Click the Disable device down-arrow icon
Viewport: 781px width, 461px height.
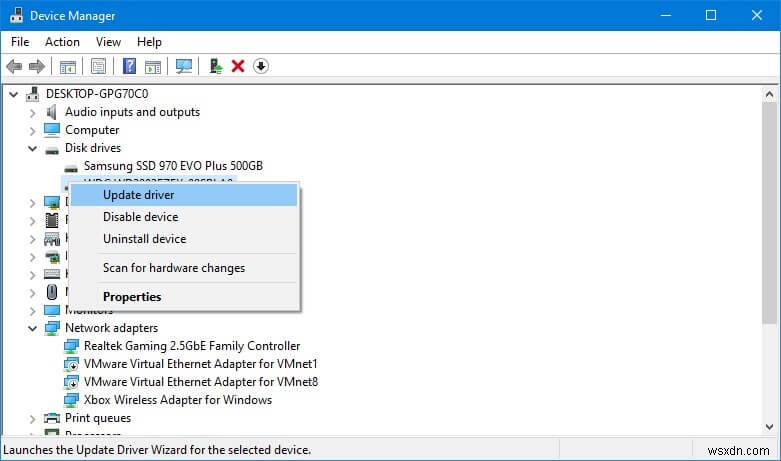pyautogui.click(x=261, y=66)
